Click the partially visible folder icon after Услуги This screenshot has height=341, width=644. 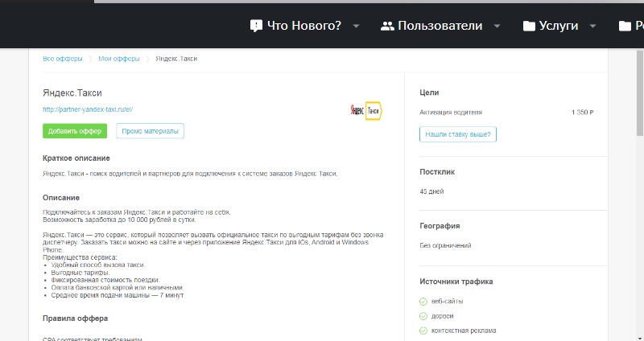(625, 26)
